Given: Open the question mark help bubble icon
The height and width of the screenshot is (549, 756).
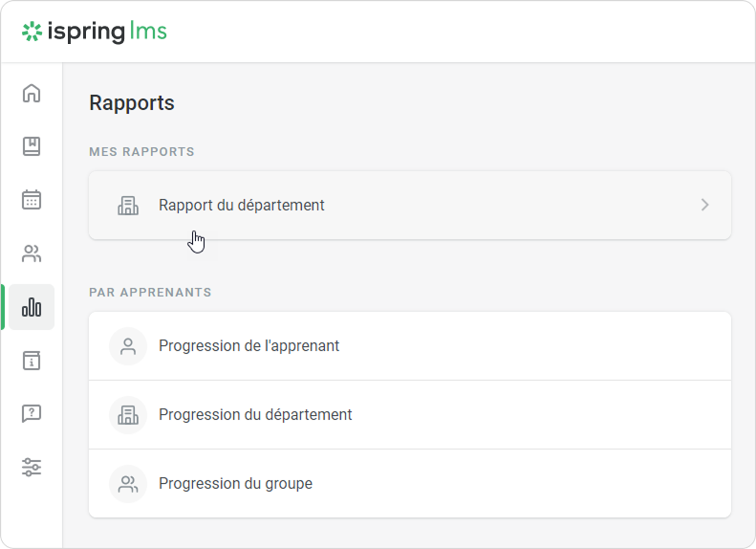Looking at the screenshot, I should tap(32, 414).
